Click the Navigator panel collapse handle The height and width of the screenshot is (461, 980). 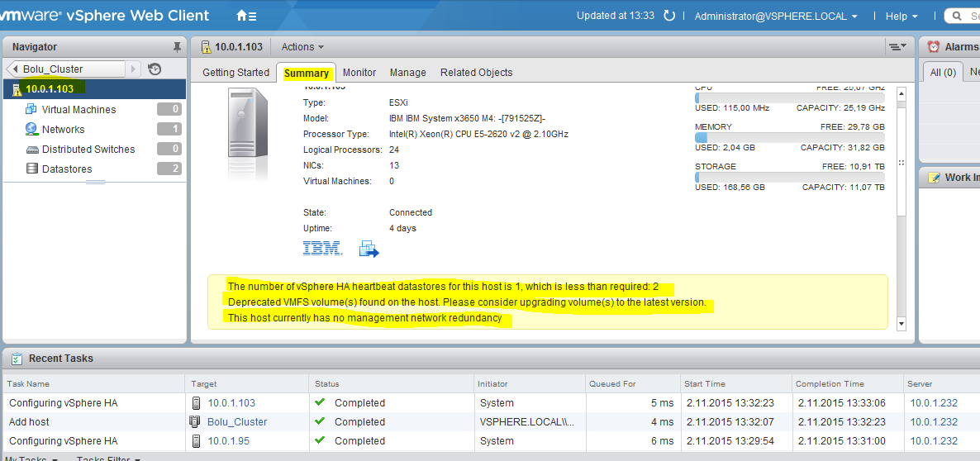pos(95,183)
